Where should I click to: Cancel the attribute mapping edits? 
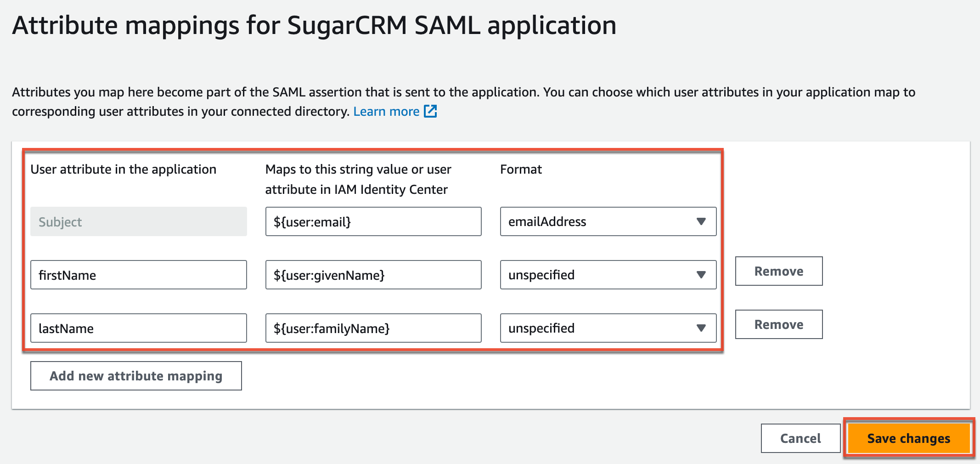point(800,438)
